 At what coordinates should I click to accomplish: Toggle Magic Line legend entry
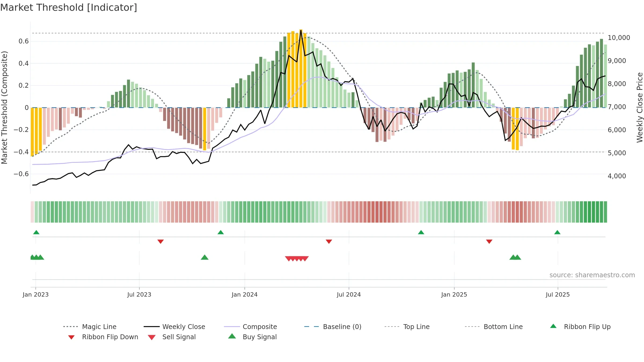pos(90,327)
